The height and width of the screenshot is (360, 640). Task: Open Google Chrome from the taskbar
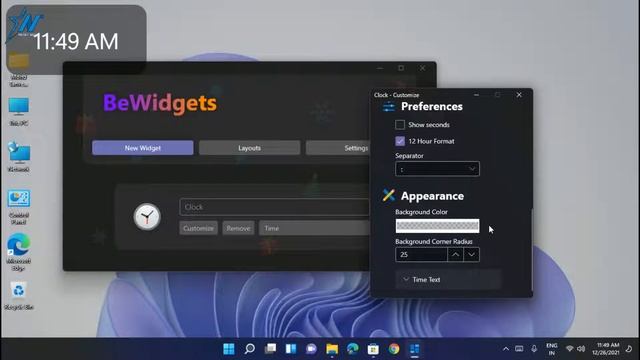click(x=394, y=349)
